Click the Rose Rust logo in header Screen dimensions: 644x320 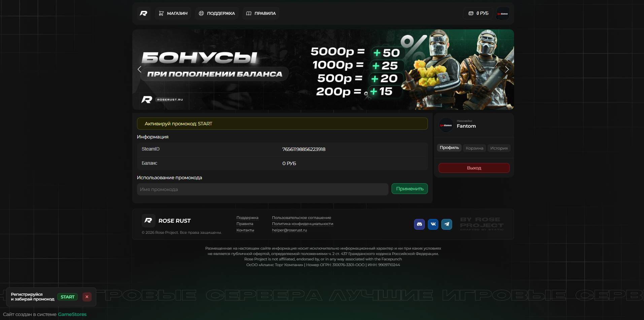[143, 13]
